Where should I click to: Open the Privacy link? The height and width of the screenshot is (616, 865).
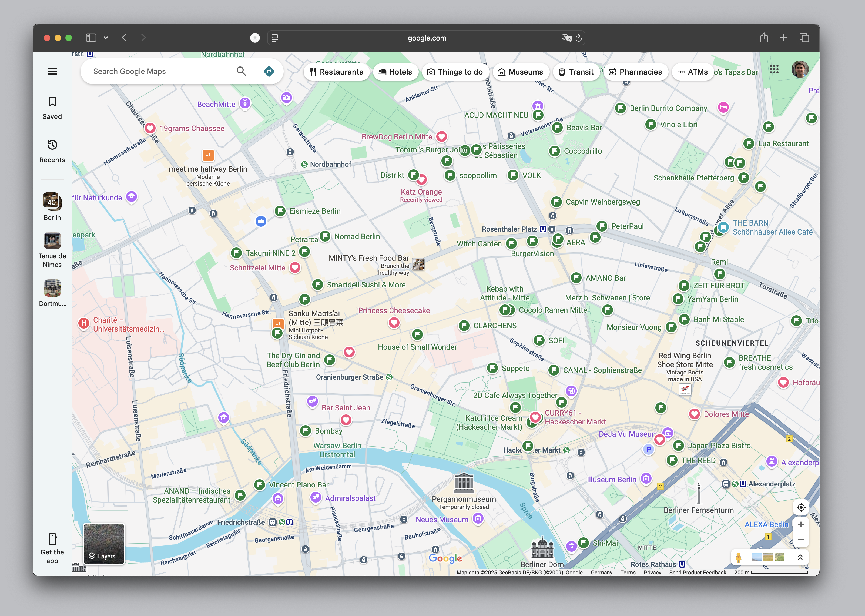tap(652, 573)
